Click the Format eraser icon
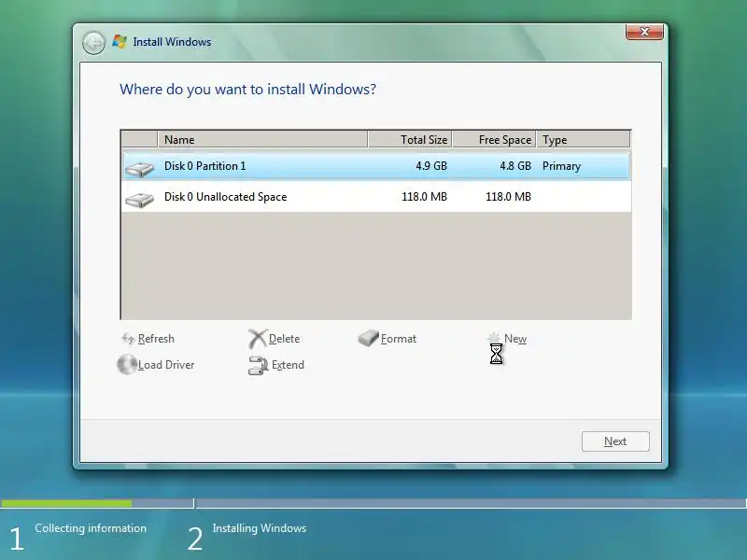Image resolution: width=747 pixels, height=560 pixels. pyautogui.click(x=368, y=339)
